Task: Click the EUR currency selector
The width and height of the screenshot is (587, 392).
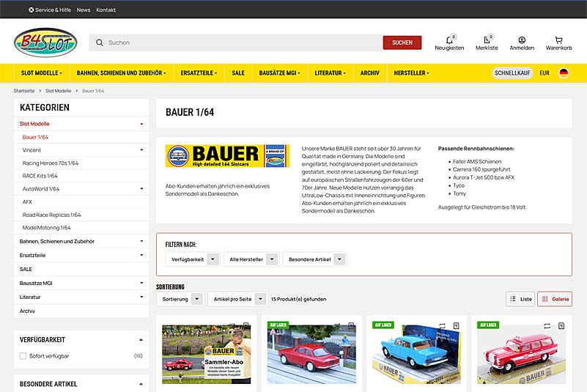Action: click(544, 73)
